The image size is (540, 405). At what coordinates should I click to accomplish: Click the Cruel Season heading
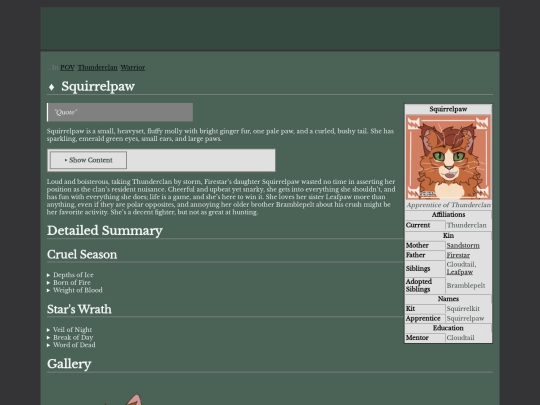pos(82,255)
